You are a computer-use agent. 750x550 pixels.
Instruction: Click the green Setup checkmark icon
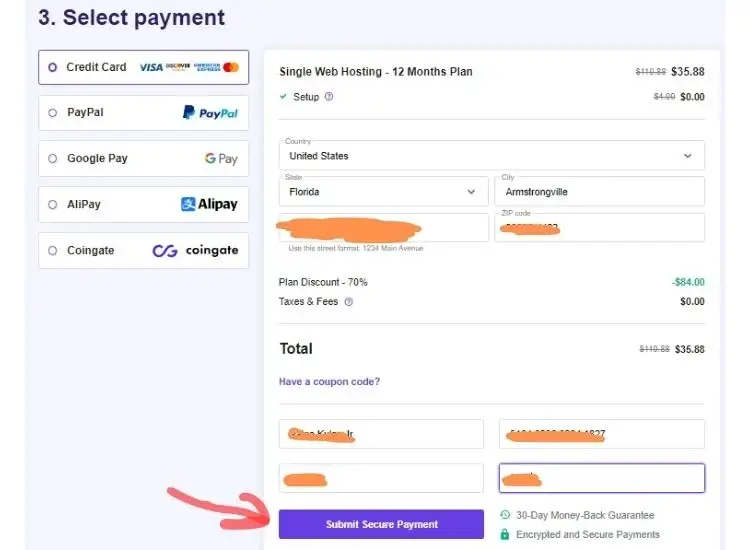[x=283, y=97]
